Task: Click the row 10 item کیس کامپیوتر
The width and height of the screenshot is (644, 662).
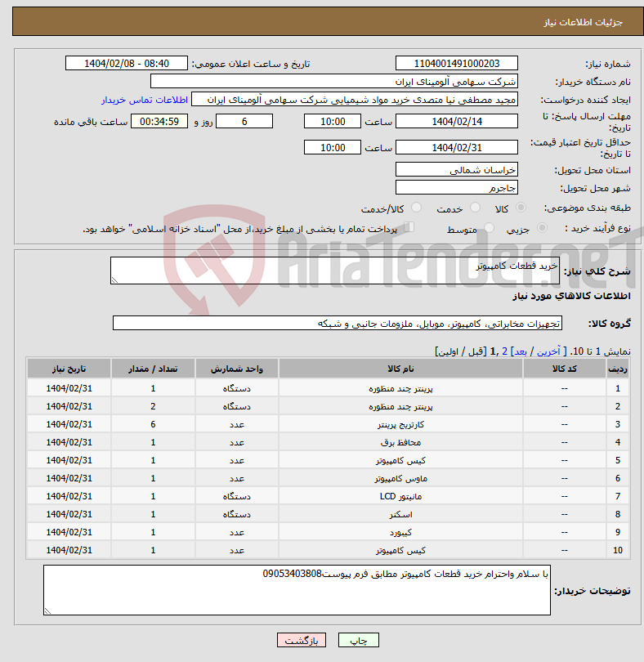Action: pos(400,550)
